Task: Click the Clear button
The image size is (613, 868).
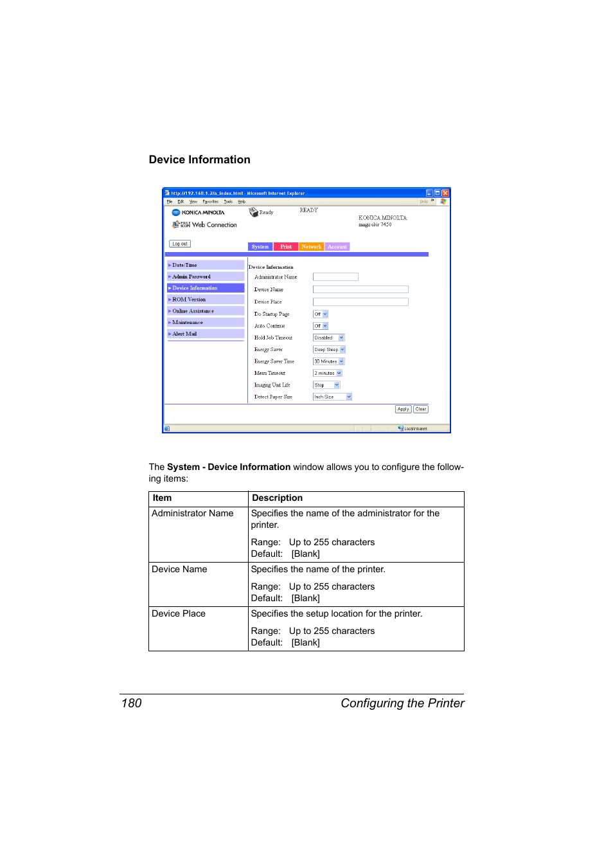Action: click(421, 409)
